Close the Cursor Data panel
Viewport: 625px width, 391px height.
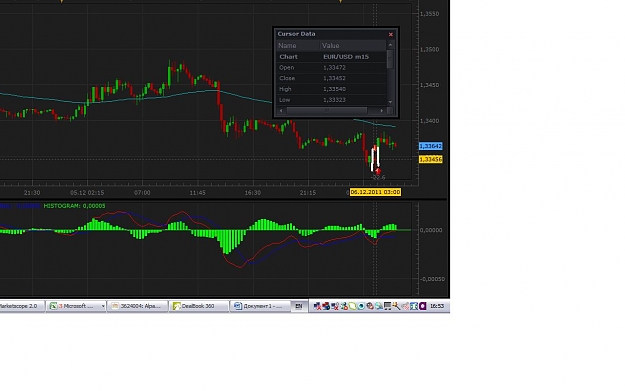(x=391, y=34)
